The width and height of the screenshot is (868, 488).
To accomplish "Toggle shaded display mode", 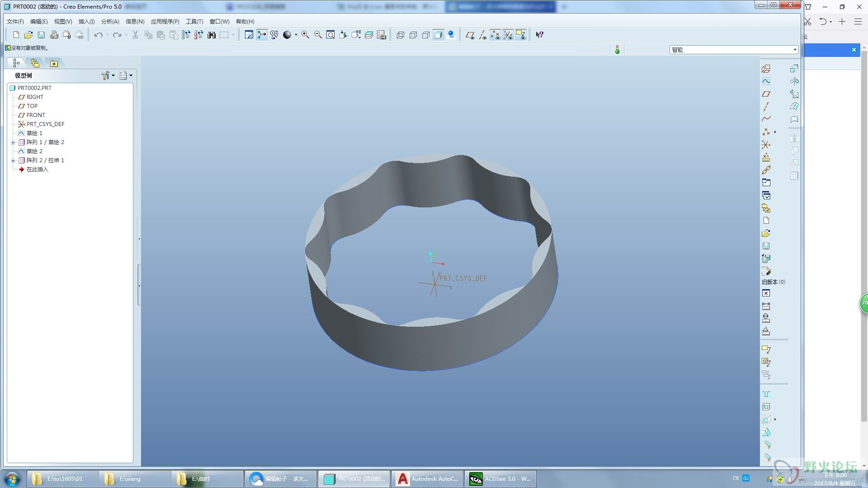I will [x=438, y=35].
